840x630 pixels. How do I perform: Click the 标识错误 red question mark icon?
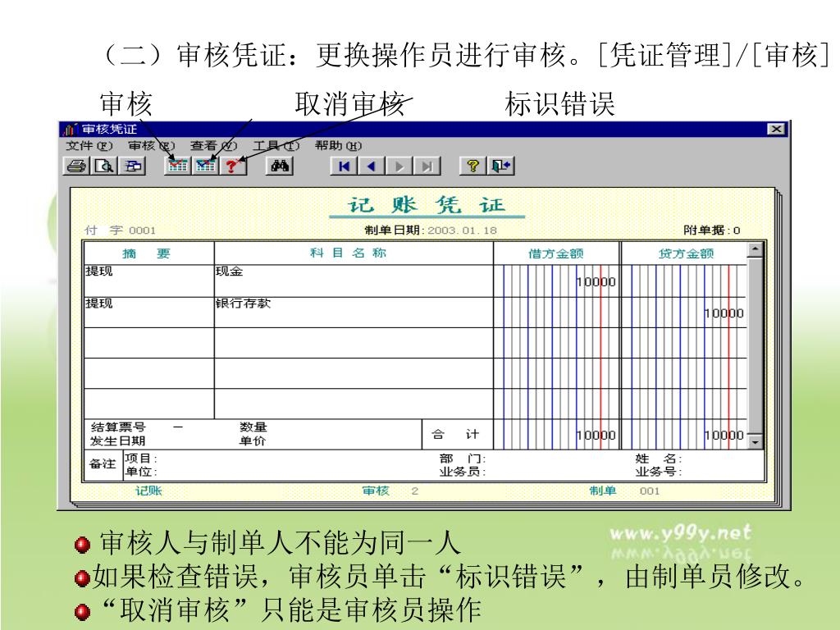pyautogui.click(x=233, y=166)
